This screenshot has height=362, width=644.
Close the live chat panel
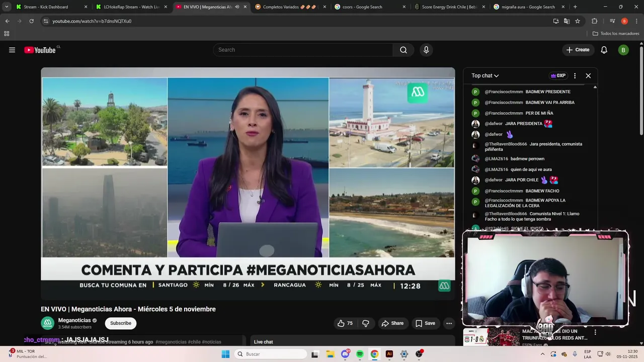(588, 75)
